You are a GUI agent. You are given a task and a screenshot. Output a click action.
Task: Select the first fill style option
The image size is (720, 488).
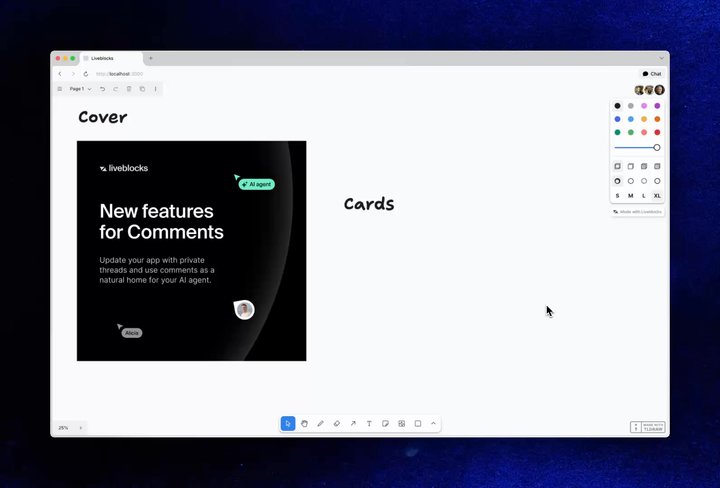click(x=618, y=166)
